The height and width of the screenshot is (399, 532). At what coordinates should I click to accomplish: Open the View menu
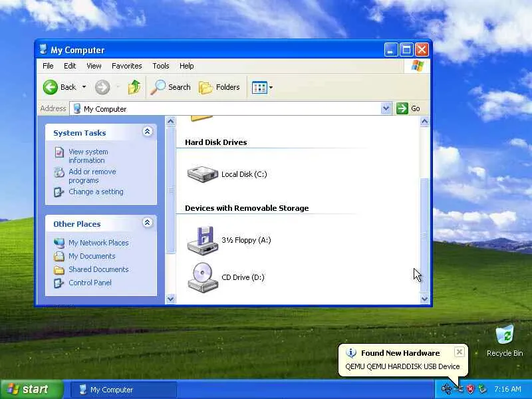(x=94, y=66)
